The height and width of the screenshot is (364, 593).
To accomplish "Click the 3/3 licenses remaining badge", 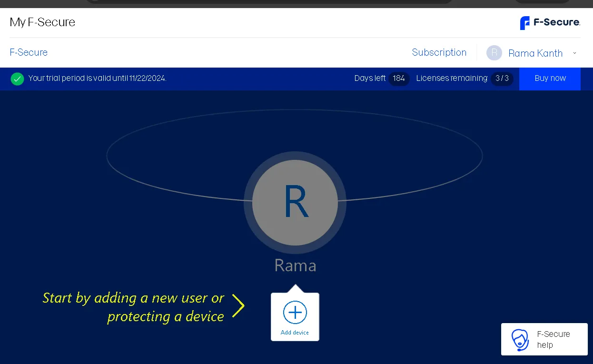I will (502, 79).
